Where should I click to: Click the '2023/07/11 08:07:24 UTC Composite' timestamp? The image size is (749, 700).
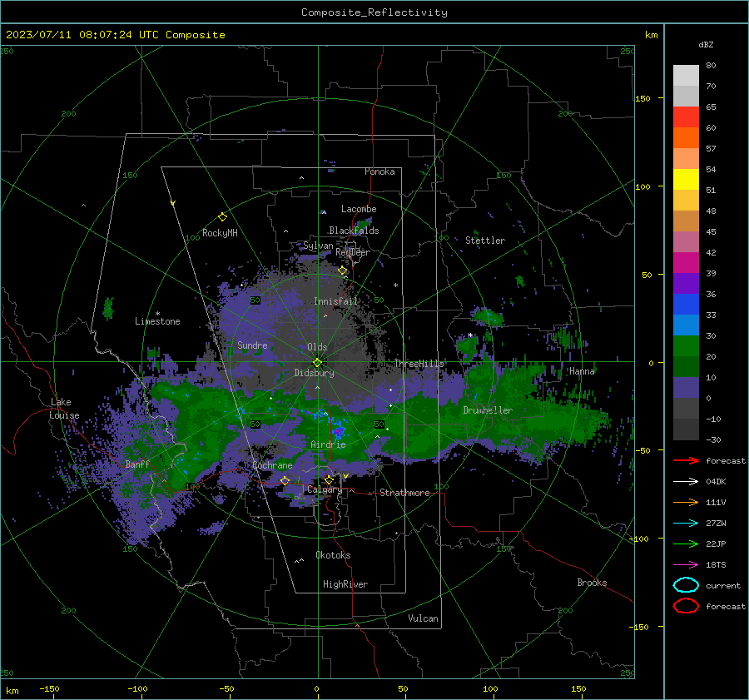tap(116, 35)
